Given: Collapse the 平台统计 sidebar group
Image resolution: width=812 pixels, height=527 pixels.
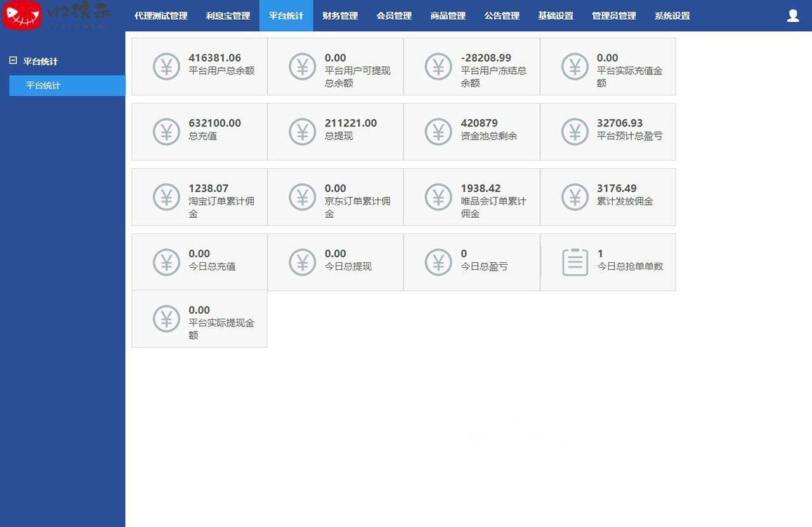Looking at the screenshot, I should [x=13, y=61].
